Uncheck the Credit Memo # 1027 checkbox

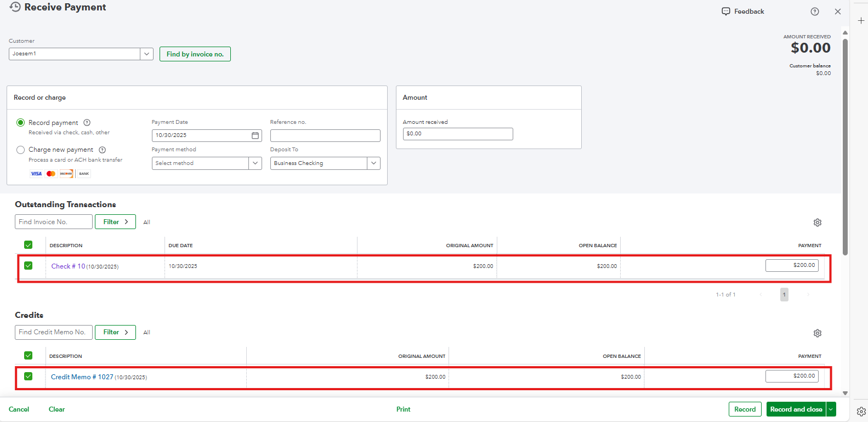(x=29, y=377)
